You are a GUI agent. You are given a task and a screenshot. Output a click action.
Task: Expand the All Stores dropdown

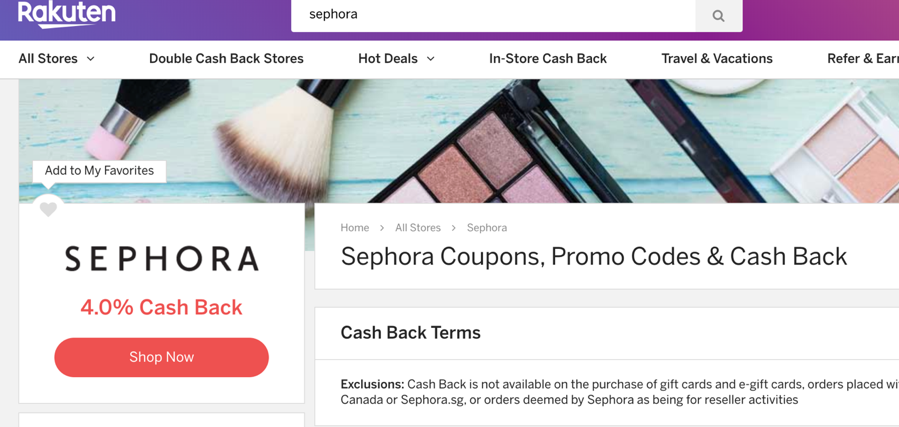57,59
